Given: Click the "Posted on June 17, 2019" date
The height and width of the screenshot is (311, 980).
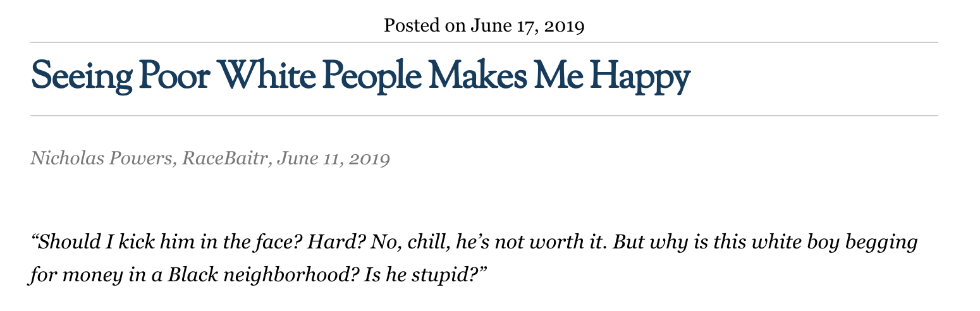Looking at the screenshot, I should click(484, 26).
